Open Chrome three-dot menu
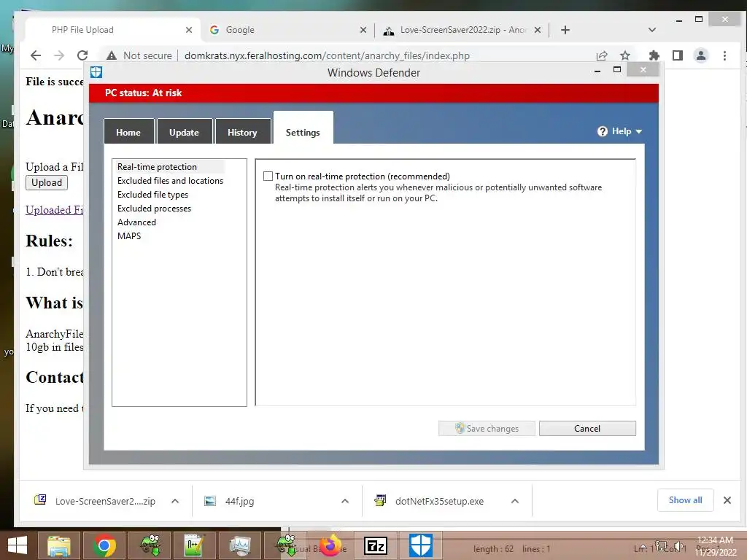This screenshot has width=747, height=560. 724,55
